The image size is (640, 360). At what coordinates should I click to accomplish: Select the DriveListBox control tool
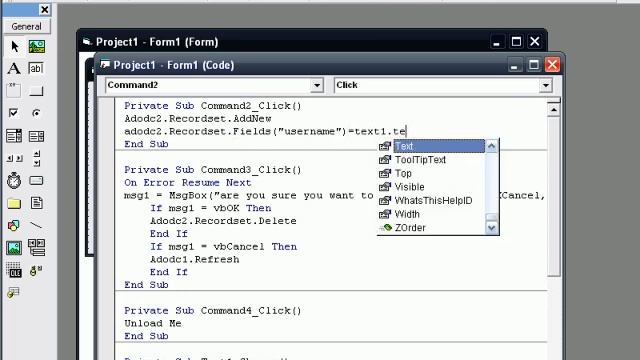pyautogui.click(x=37, y=180)
